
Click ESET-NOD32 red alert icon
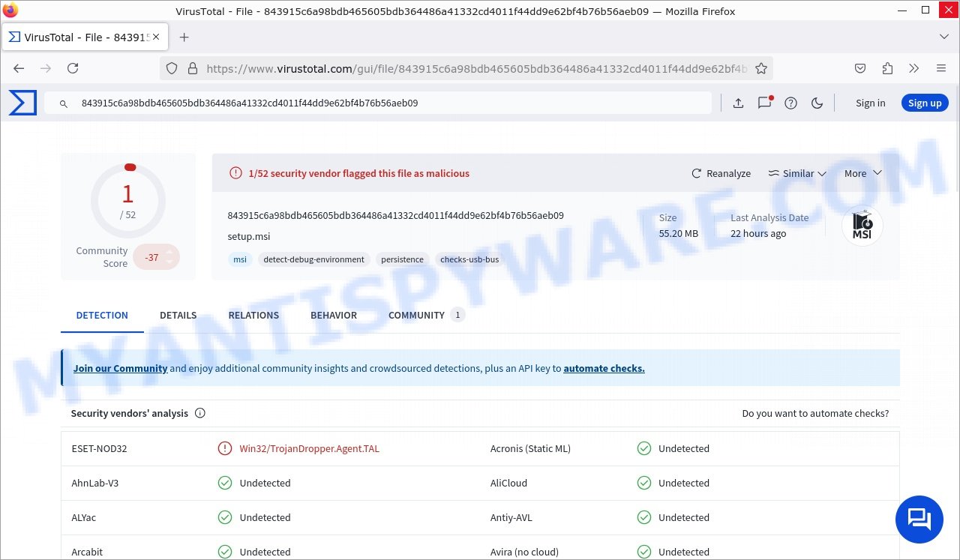(225, 448)
